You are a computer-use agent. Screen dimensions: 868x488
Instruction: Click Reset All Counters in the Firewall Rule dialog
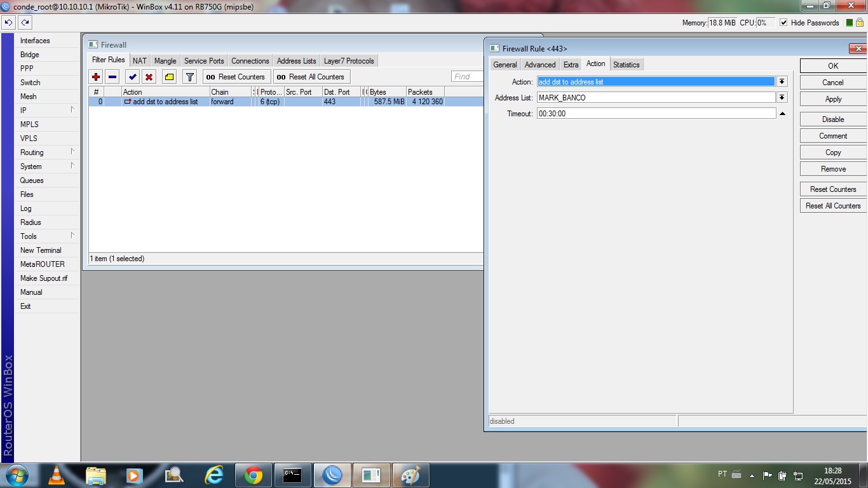(x=833, y=206)
